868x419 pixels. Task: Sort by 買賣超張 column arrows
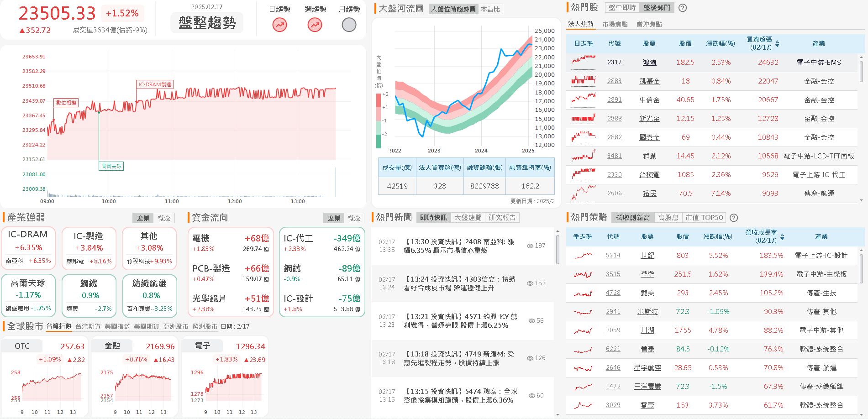[777, 44]
